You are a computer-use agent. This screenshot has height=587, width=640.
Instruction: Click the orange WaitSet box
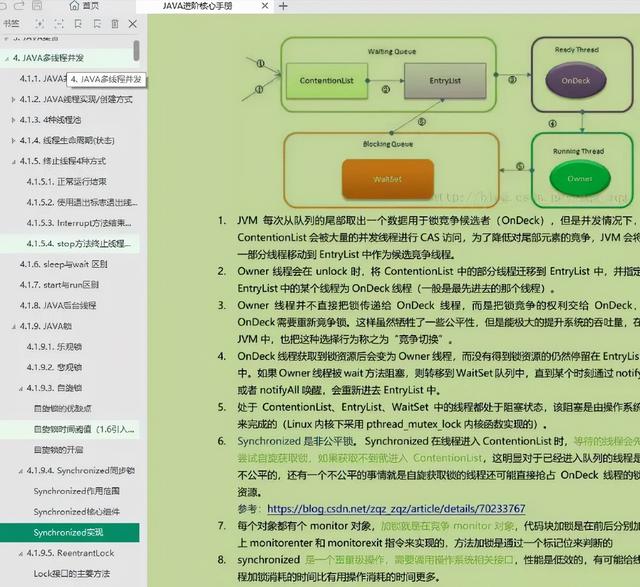(x=388, y=179)
